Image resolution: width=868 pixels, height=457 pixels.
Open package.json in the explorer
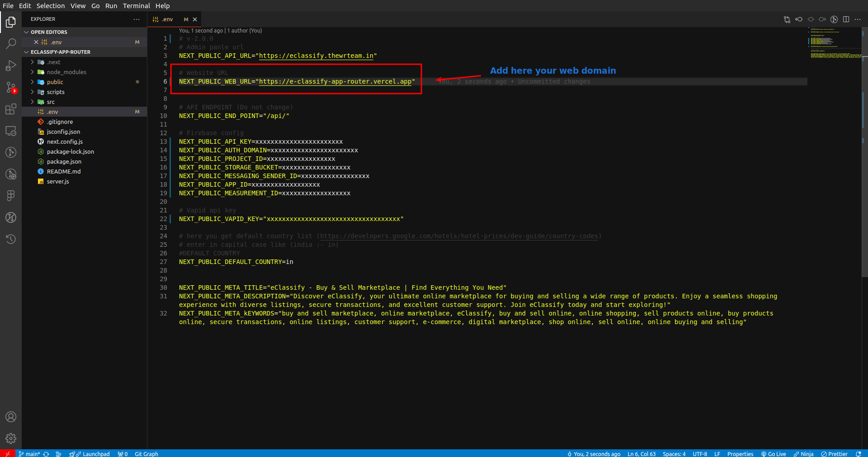click(x=64, y=161)
